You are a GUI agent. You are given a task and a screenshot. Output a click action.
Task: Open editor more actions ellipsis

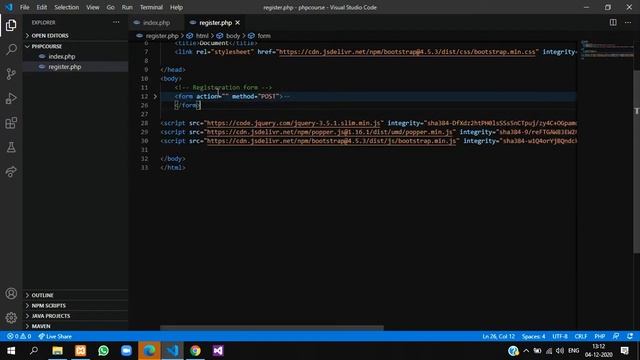(628, 22)
